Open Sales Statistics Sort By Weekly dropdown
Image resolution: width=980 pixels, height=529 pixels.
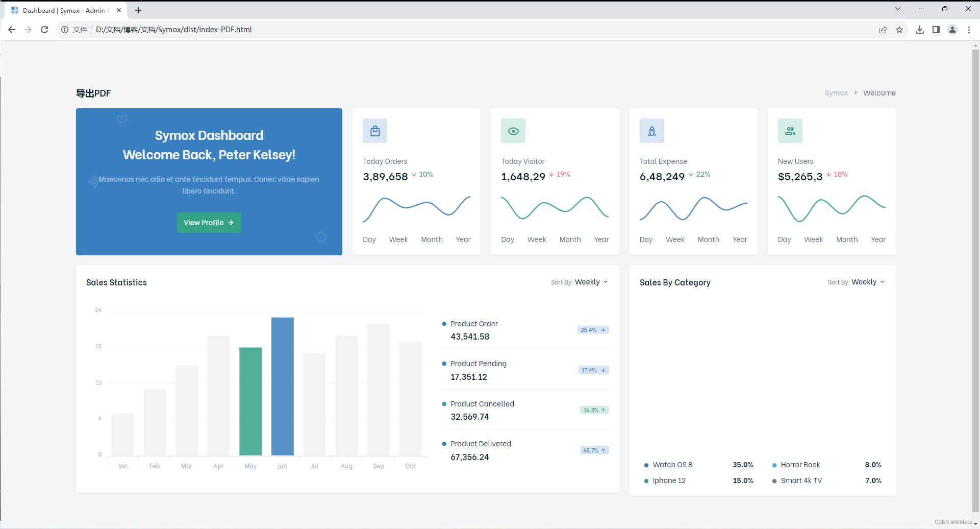point(580,282)
